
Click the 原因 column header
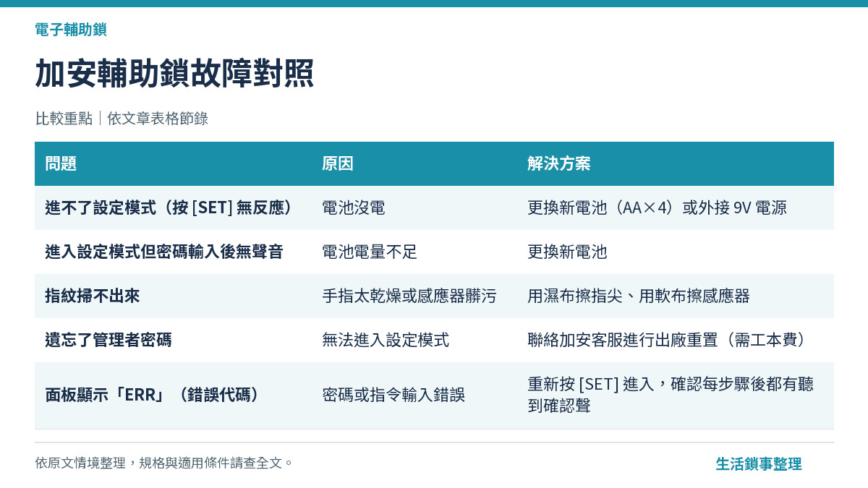338,163
